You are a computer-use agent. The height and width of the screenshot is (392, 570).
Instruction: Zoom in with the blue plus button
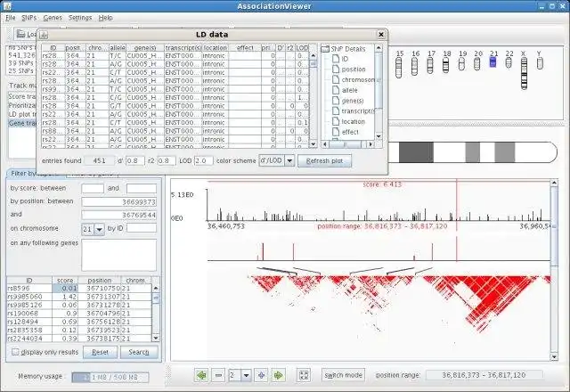pos(261,375)
